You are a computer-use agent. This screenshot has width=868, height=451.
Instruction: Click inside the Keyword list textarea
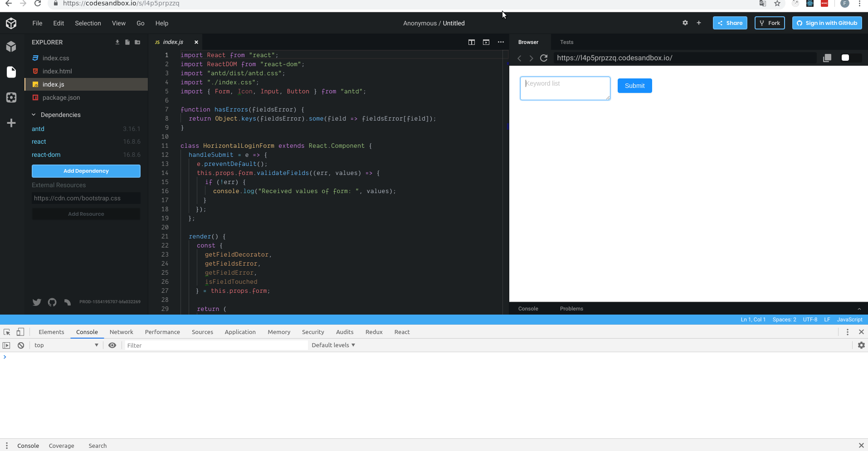tap(565, 88)
